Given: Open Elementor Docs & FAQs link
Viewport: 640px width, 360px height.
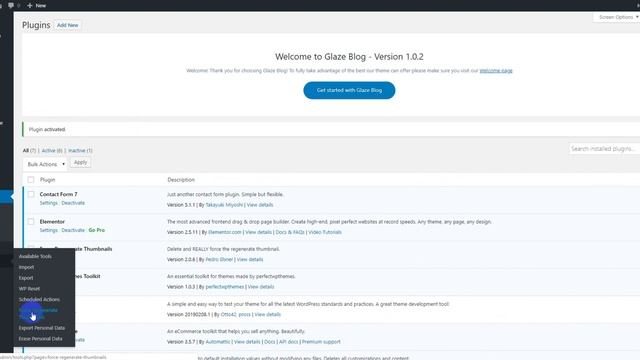Looking at the screenshot, I should (290, 232).
